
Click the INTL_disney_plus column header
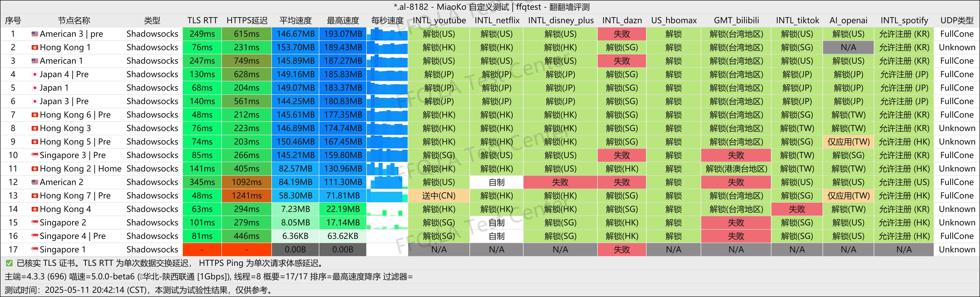tap(560, 20)
